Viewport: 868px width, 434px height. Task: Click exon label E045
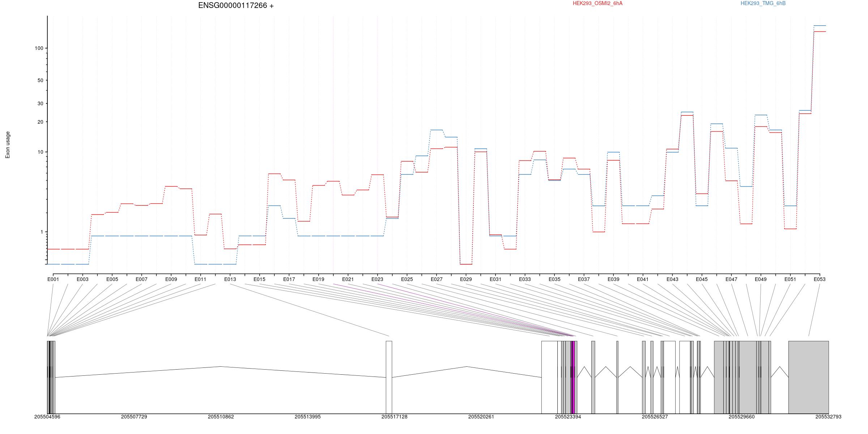click(702, 279)
